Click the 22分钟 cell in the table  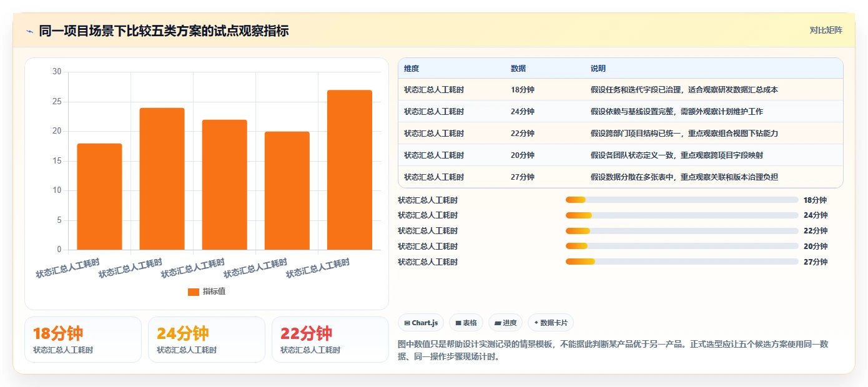point(523,134)
